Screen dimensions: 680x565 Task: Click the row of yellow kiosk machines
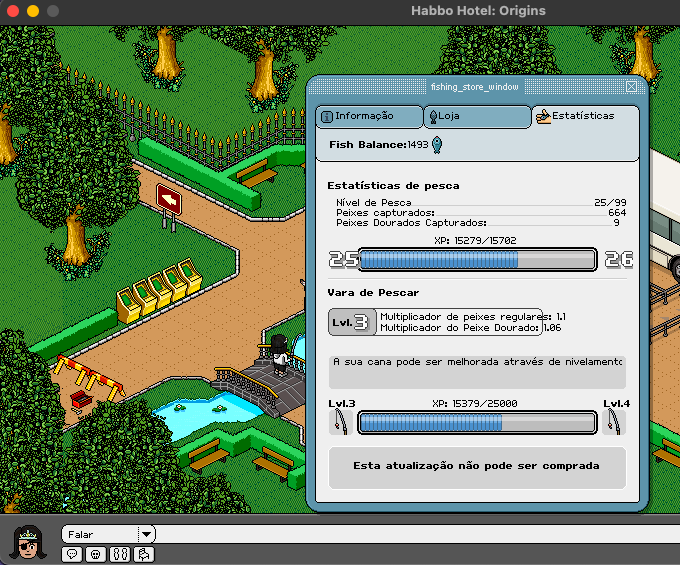[x=160, y=290]
